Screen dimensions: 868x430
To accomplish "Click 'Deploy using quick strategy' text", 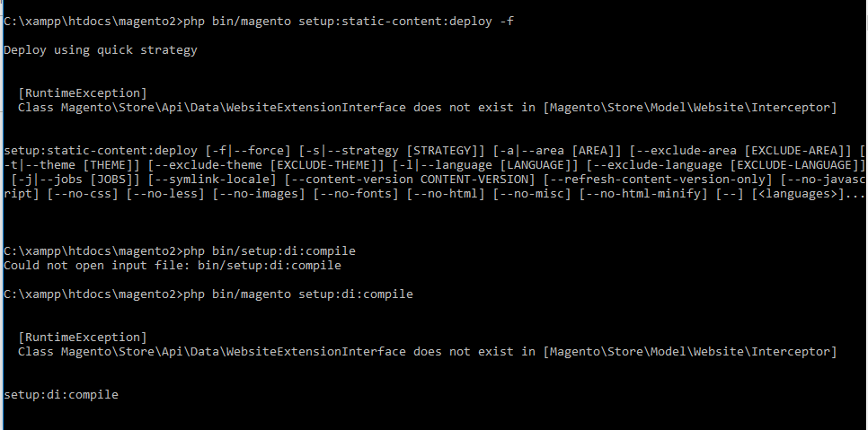I will [x=101, y=50].
